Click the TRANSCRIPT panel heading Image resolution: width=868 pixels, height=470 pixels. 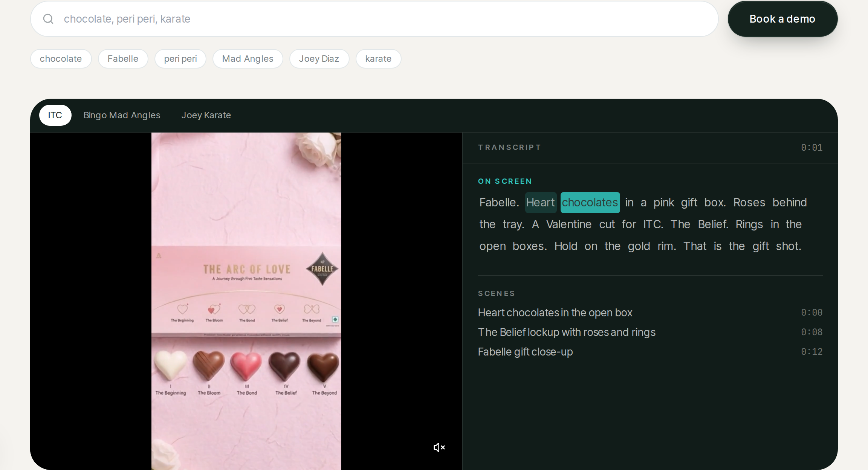tap(509, 147)
